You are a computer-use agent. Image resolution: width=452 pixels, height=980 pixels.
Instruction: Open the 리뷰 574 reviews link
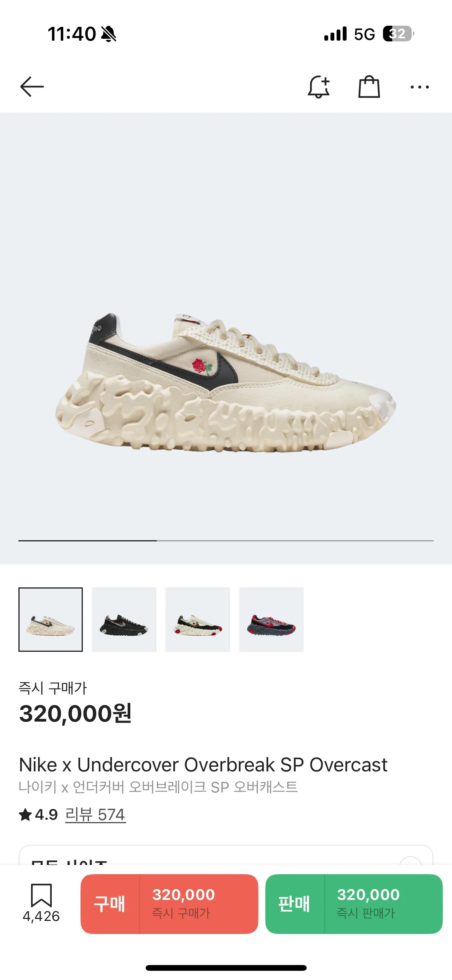(x=95, y=814)
